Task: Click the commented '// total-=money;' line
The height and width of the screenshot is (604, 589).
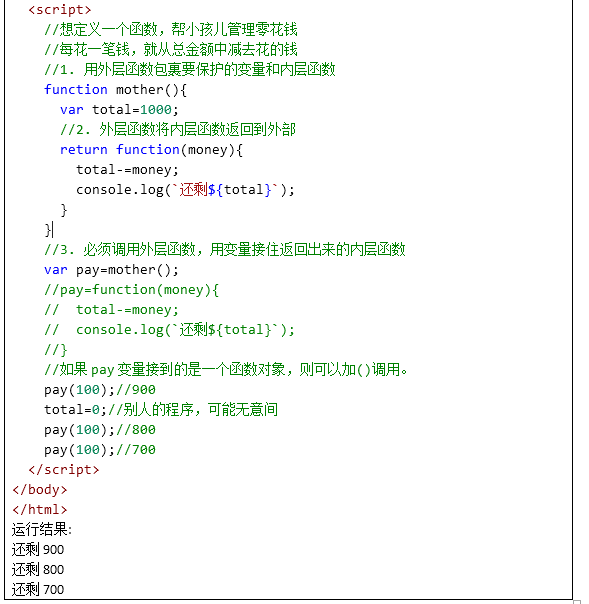Action: point(111,310)
